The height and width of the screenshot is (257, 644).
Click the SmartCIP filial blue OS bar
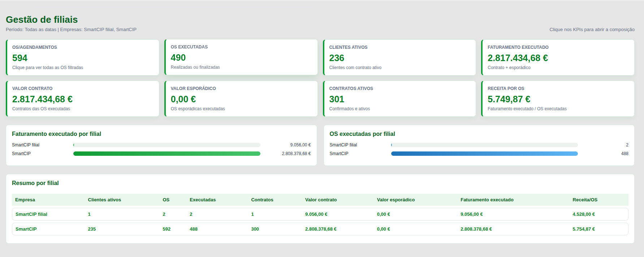(484, 145)
